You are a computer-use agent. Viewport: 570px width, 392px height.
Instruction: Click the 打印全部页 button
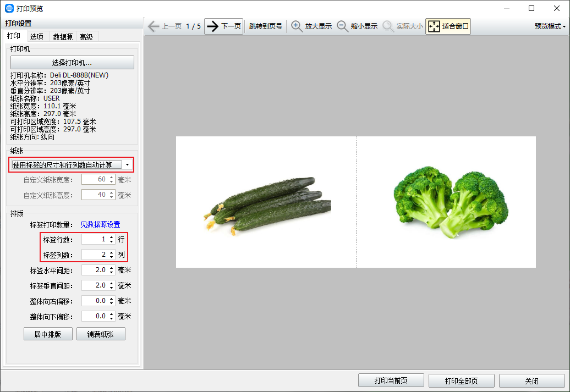click(461, 380)
